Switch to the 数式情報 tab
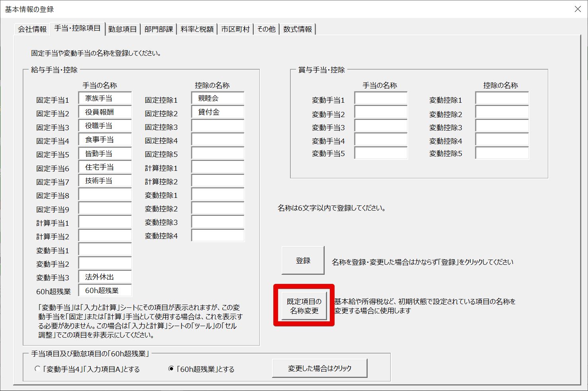Screen dimensions: 588x391 tap(298, 29)
